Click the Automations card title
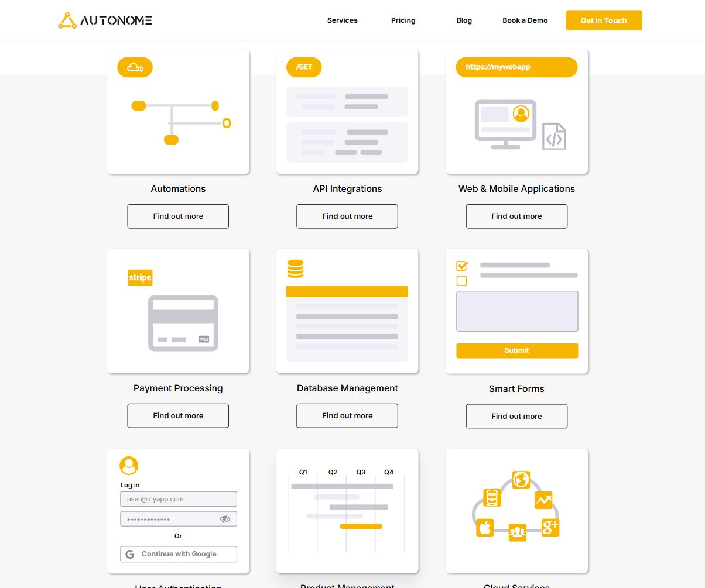 coord(178,189)
